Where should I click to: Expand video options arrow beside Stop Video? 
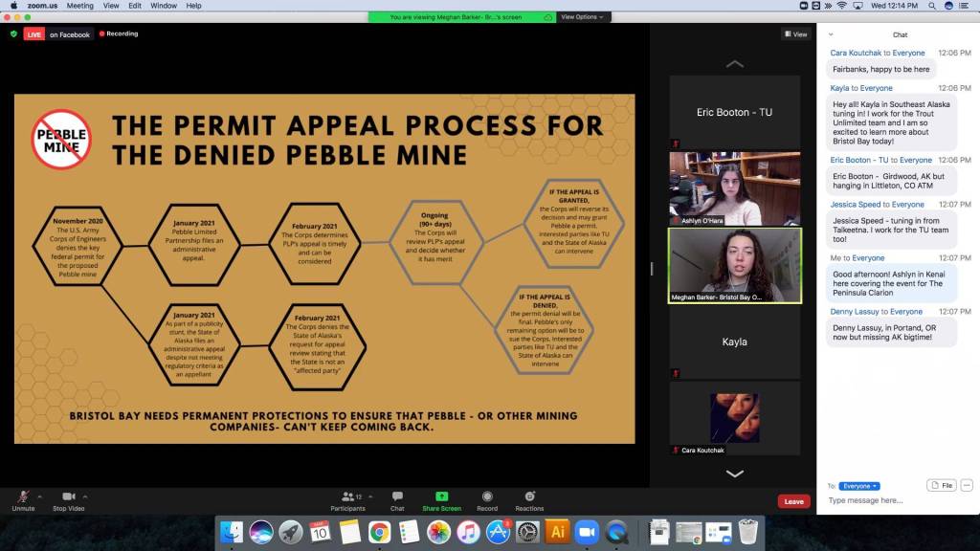(85, 496)
